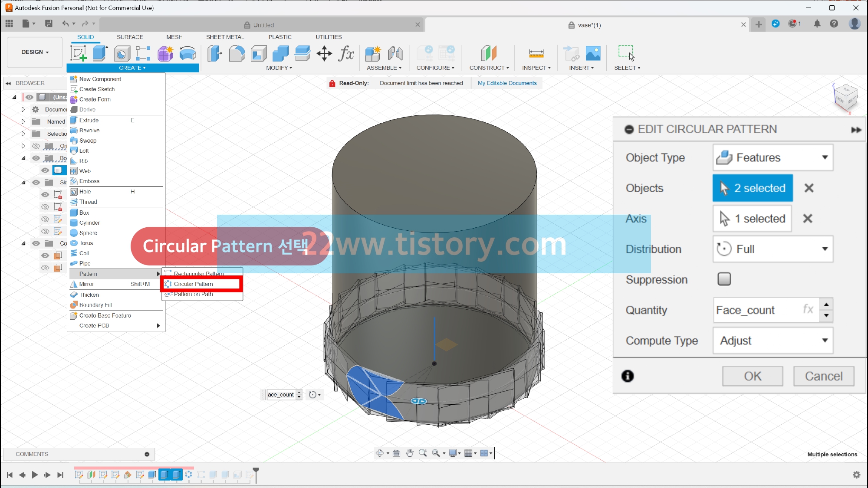Image resolution: width=868 pixels, height=488 pixels.
Task: Click the Move/Copy arrows icon
Action: pos(324,53)
